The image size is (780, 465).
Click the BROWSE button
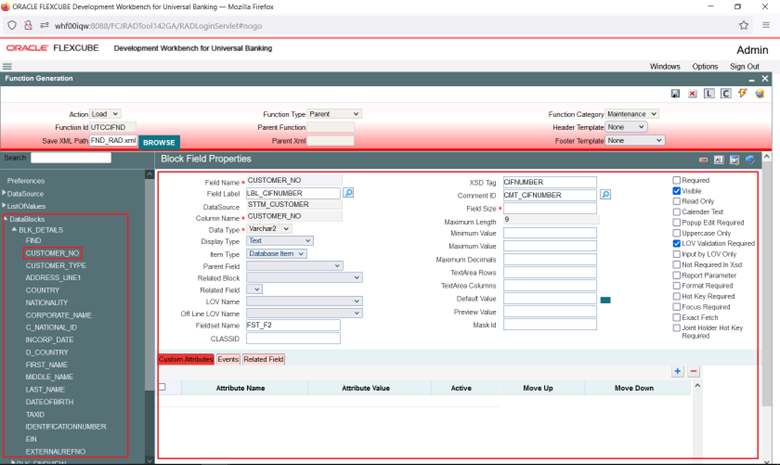coord(159,142)
